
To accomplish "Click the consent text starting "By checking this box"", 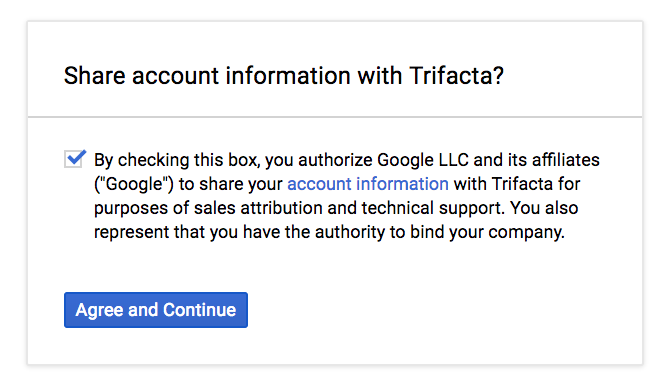I will [346, 196].
